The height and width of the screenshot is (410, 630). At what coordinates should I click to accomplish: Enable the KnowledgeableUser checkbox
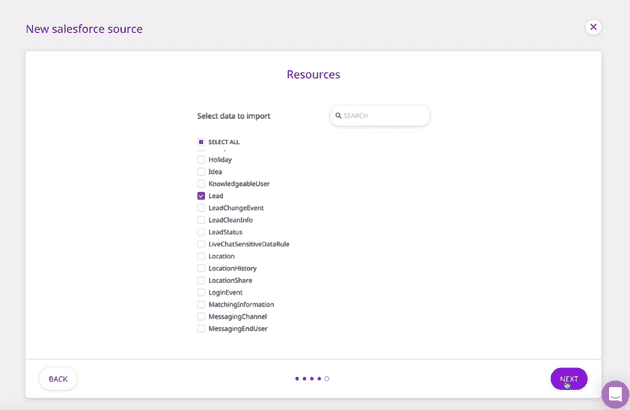point(201,184)
